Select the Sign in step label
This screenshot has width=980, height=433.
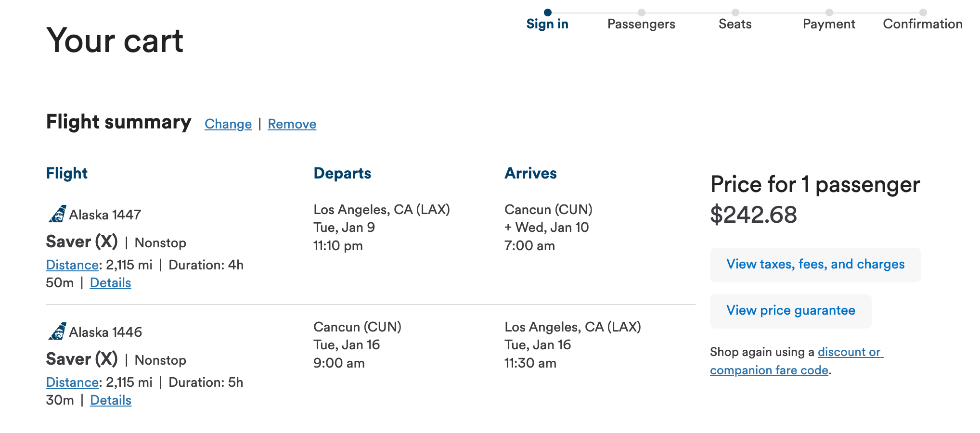click(x=547, y=24)
